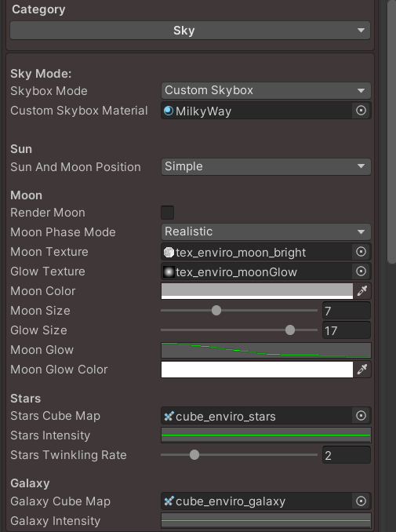
Task: Change Moon Phase Mode from Realistic
Action: coord(266,231)
